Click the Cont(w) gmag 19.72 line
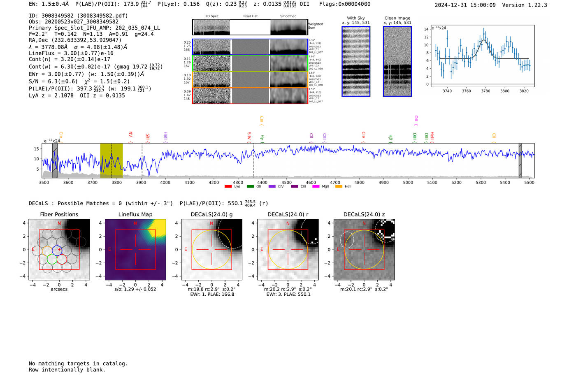This screenshot has height=392, width=576. click(96, 66)
